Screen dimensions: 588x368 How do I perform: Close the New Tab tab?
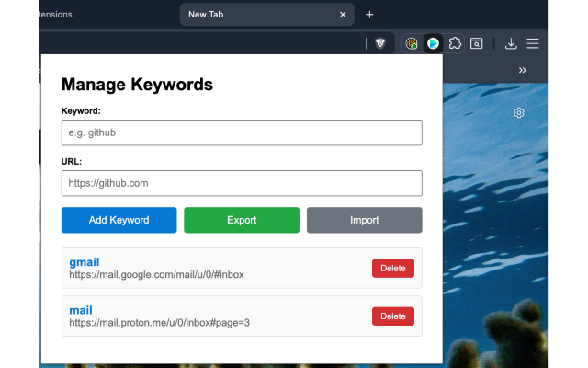[344, 15]
